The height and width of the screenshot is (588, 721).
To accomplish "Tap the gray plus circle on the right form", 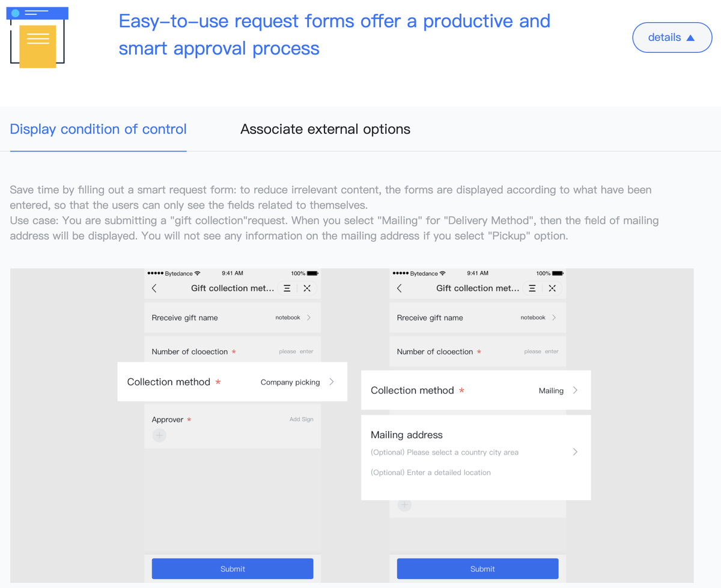I will [x=404, y=505].
